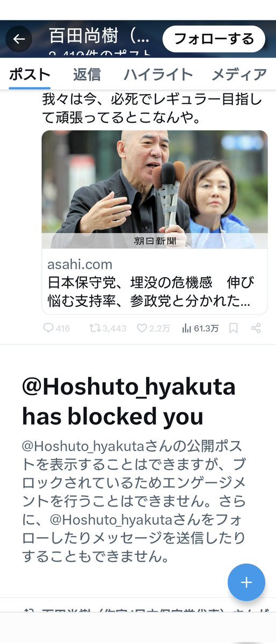
Task: Share the post via share icon
Action: 256,328
